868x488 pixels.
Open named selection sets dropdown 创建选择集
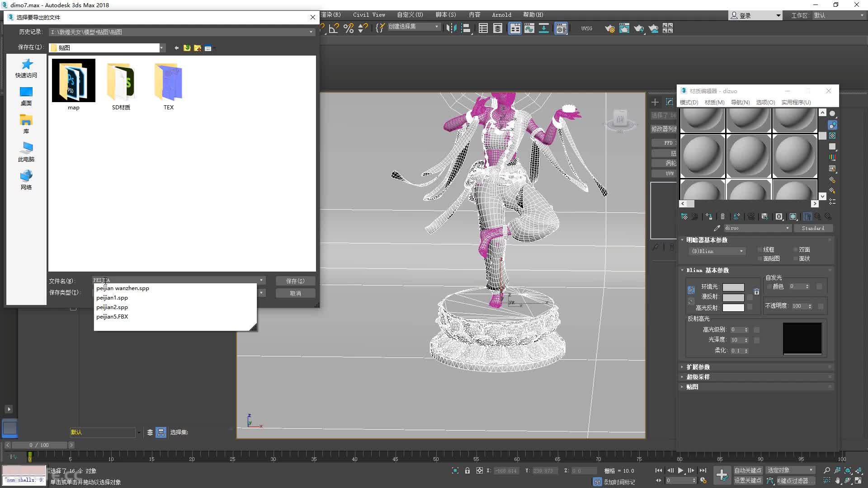click(414, 27)
